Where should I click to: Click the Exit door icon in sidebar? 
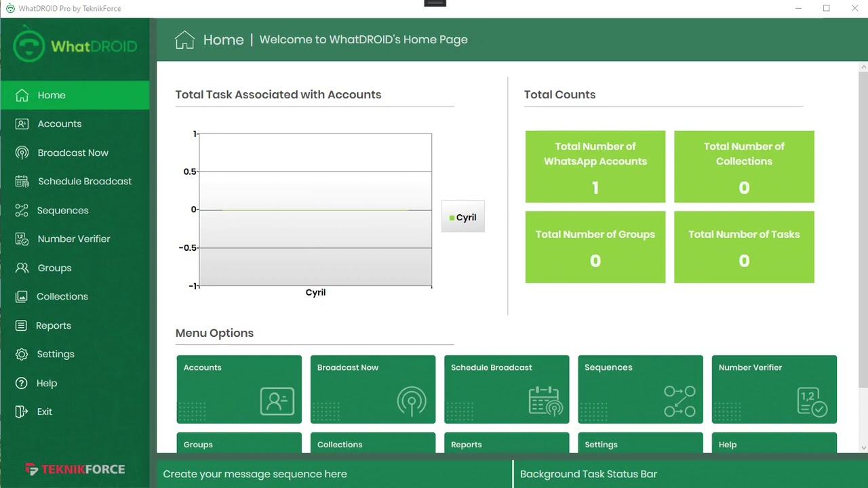point(22,411)
